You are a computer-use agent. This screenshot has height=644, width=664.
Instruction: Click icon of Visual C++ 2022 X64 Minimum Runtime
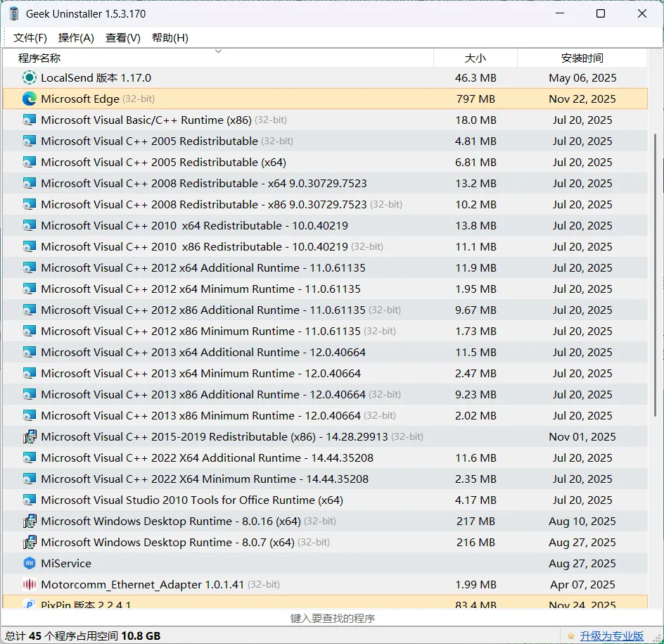coord(30,479)
